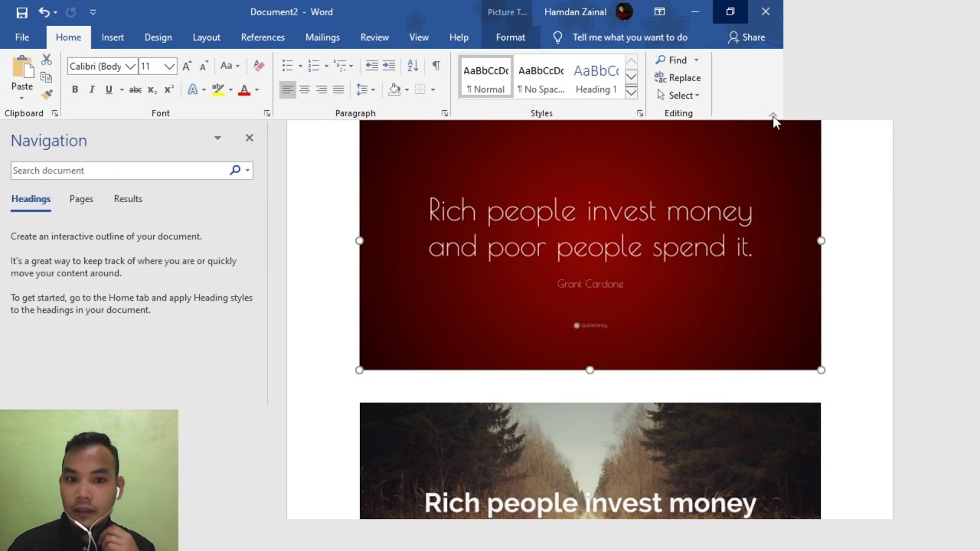Toggle superscript formatting

pos(168,90)
